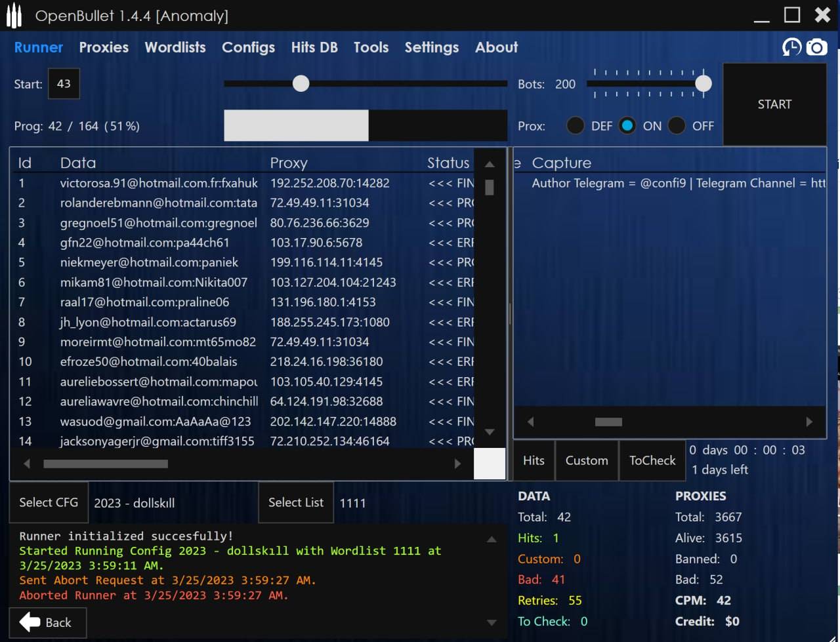
Task: Select the OFF proxy mode radio button
Action: pos(677,126)
